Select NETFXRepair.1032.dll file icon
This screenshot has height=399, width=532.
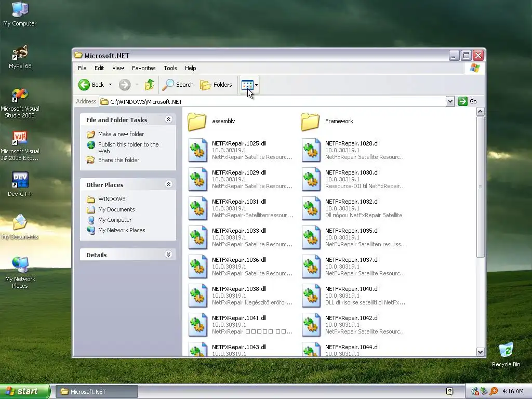[x=311, y=208]
